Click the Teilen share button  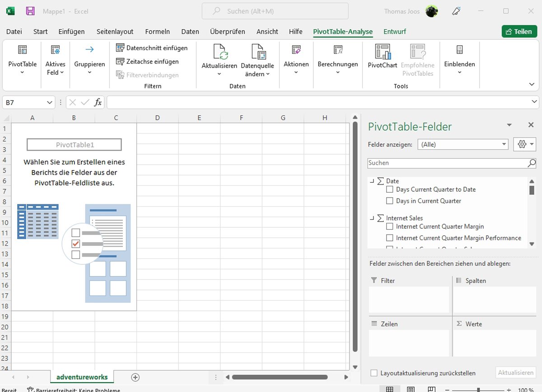(x=519, y=32)
